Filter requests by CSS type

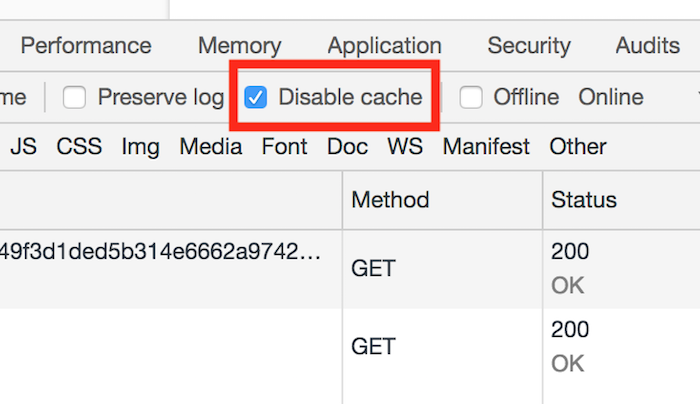[x=79, y=147]
